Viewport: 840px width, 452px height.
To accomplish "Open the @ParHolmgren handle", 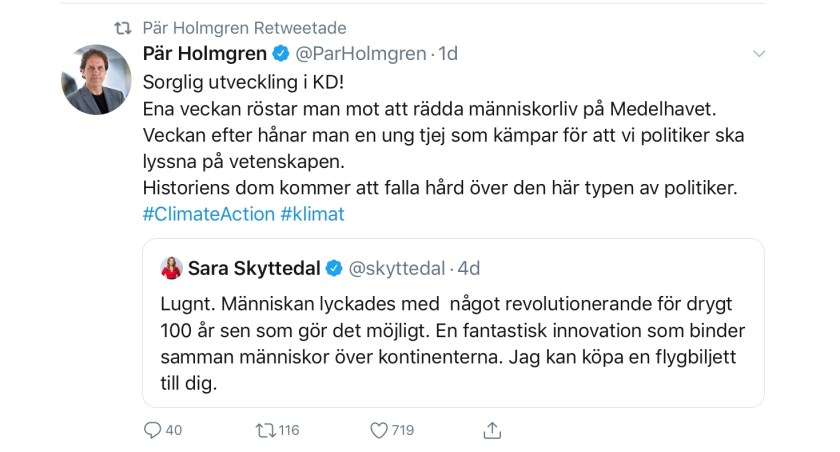I will click(361, 54).
